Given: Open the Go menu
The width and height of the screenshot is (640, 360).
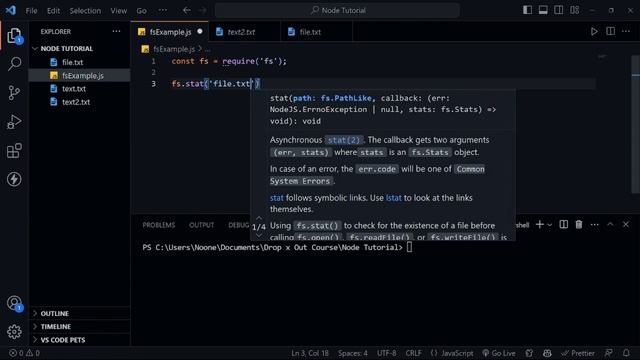Looking at the screenshot, I should pyautogui.click(x=141, y=10).
